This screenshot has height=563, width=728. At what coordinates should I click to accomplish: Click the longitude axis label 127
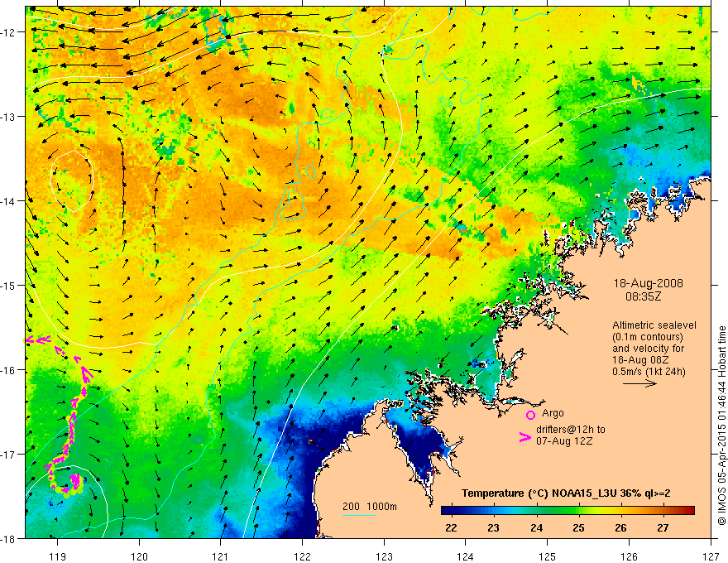tap(711, 556)
